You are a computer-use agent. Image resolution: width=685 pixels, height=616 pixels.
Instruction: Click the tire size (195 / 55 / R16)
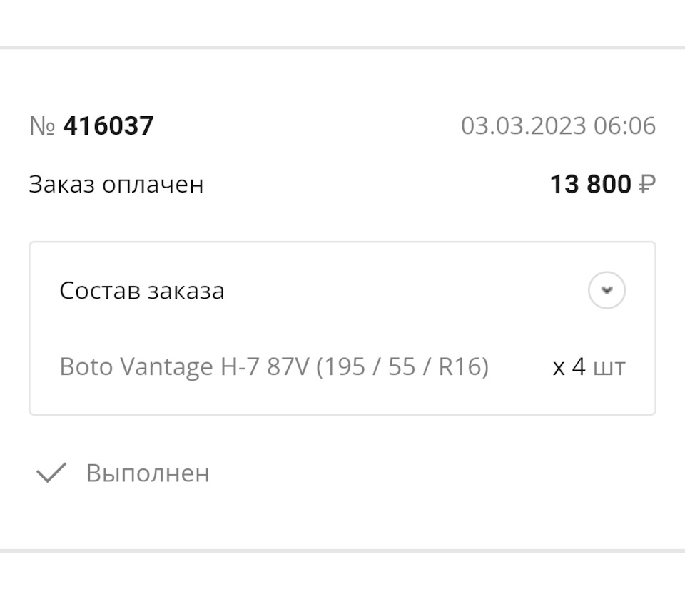(402, 367)
